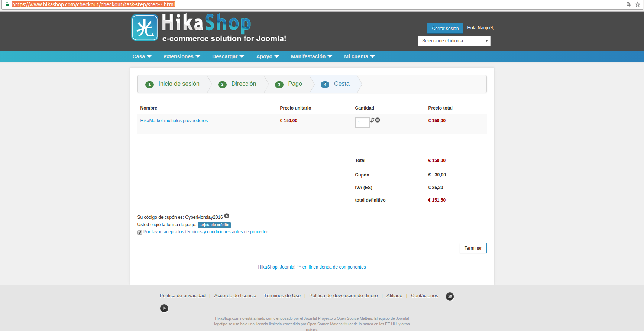The width and height of the screenshot is (644, 331).
Task: Expand the Manifestación menu
Action: 311,56
